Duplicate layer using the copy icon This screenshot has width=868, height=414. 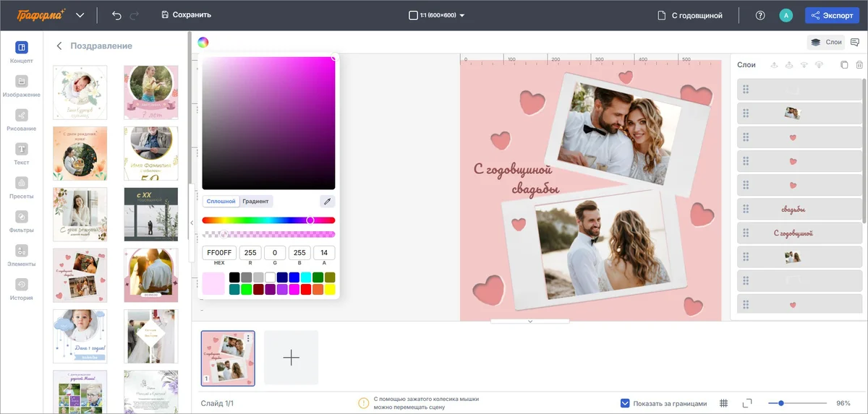pos(844,65)
